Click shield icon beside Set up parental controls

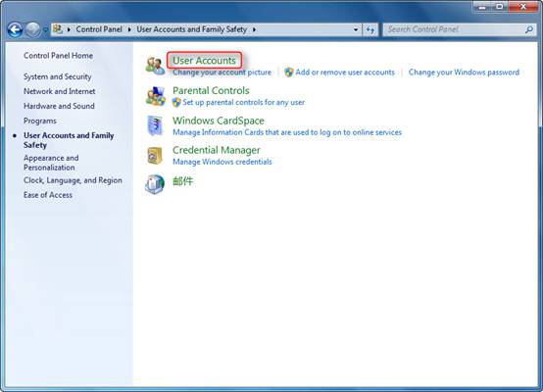coord(176,102)
